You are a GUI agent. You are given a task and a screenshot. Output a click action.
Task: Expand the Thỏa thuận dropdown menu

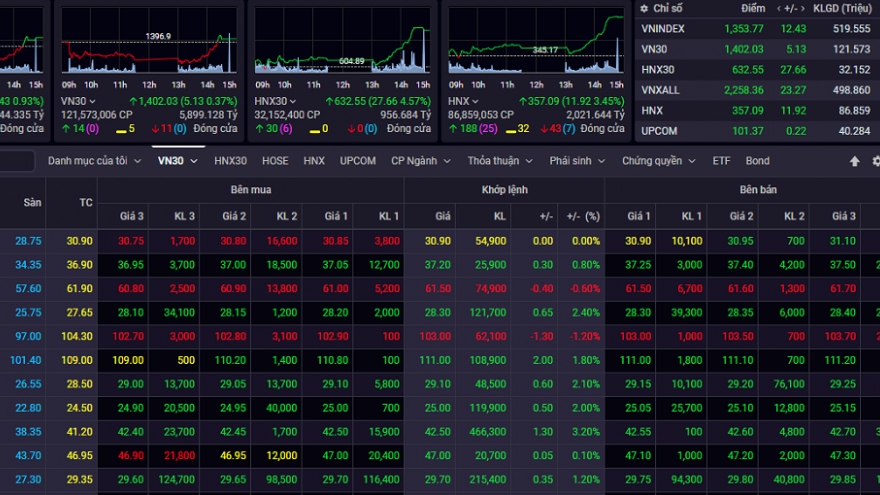coord(501,161)
